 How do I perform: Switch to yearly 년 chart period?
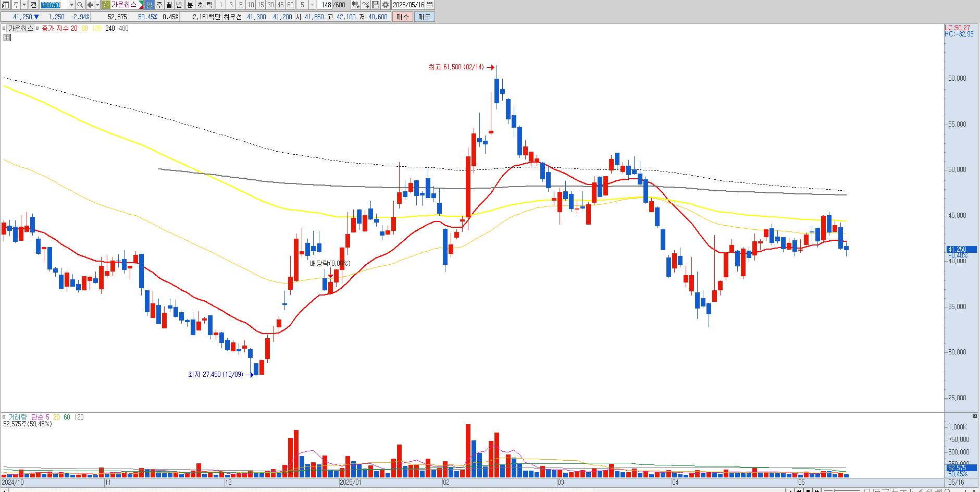pyautogui.click(x=179, y=5)
